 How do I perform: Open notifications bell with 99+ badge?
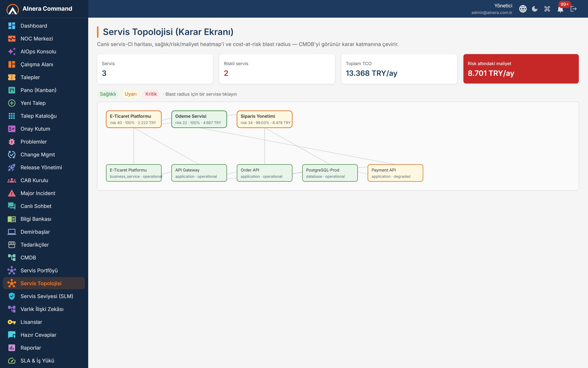[x=560, y=9]
